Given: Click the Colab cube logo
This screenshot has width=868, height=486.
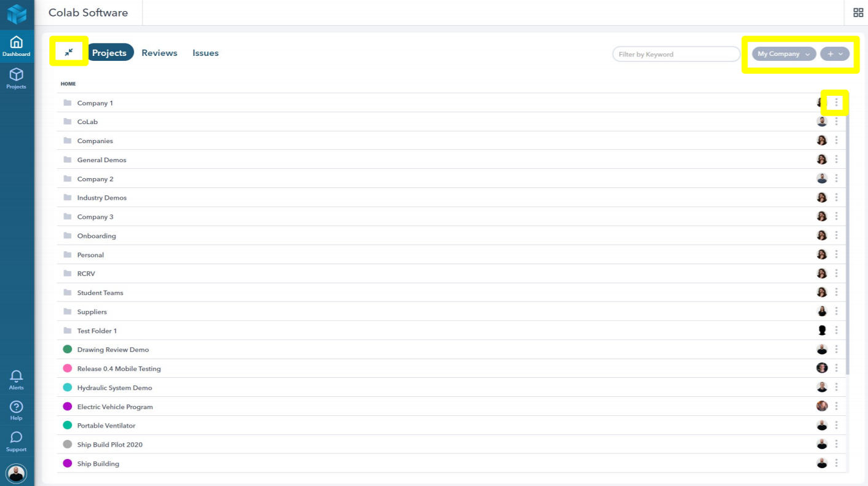Looking at the screenshot, I should (x=17, y=14).
